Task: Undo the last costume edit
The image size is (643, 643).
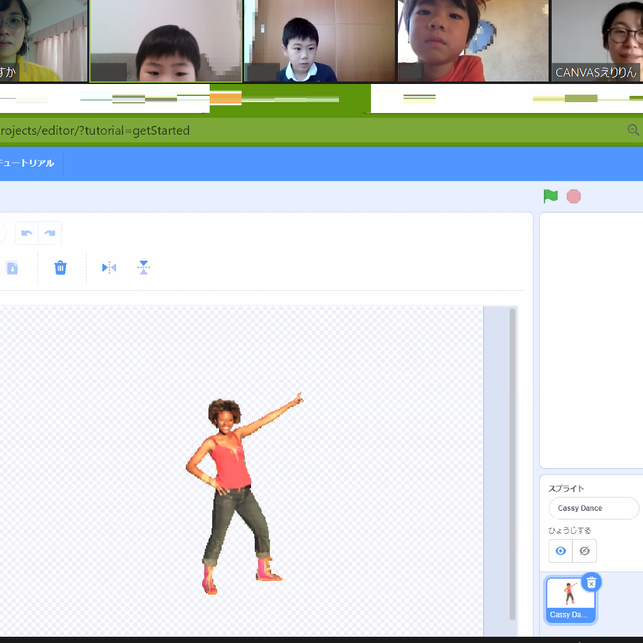Action: point(27,233)
